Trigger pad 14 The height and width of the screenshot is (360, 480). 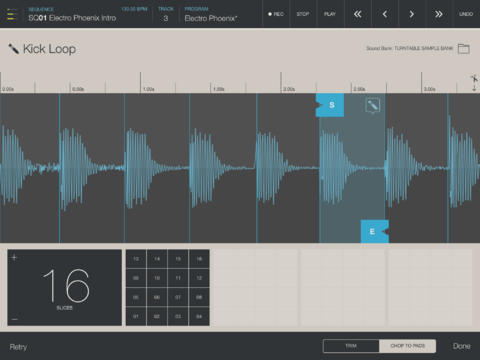pyautogui.click(x=157, y=259)
